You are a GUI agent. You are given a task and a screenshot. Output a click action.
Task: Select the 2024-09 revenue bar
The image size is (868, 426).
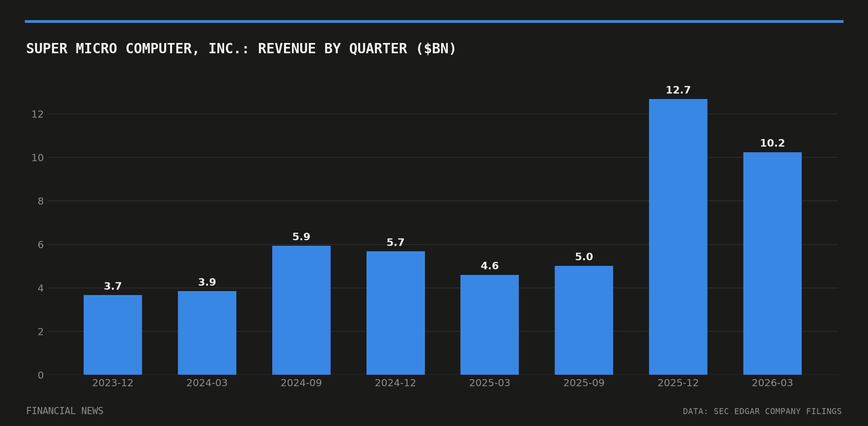[x=301, y=310]
